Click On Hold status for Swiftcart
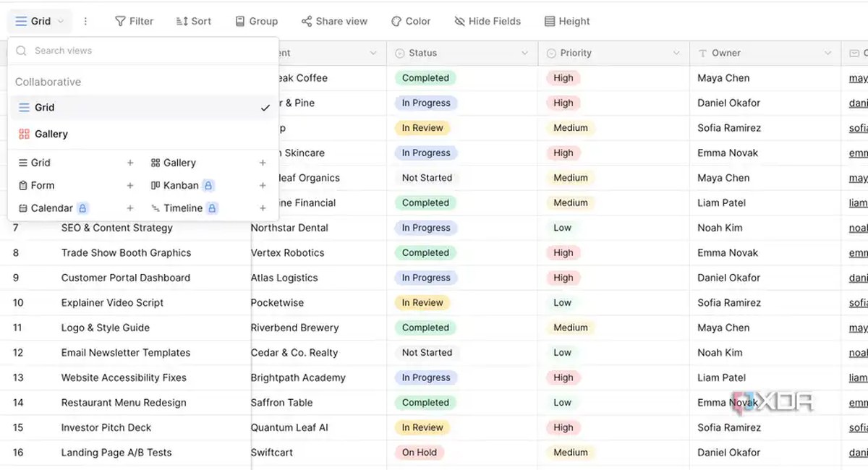This screenshot has height=470, width=868. [419, 453]
